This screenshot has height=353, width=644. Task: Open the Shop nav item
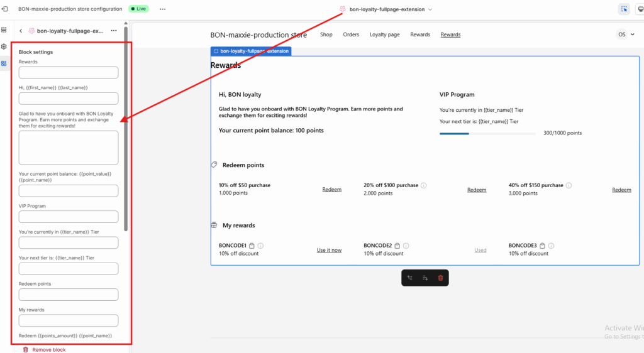326,35
